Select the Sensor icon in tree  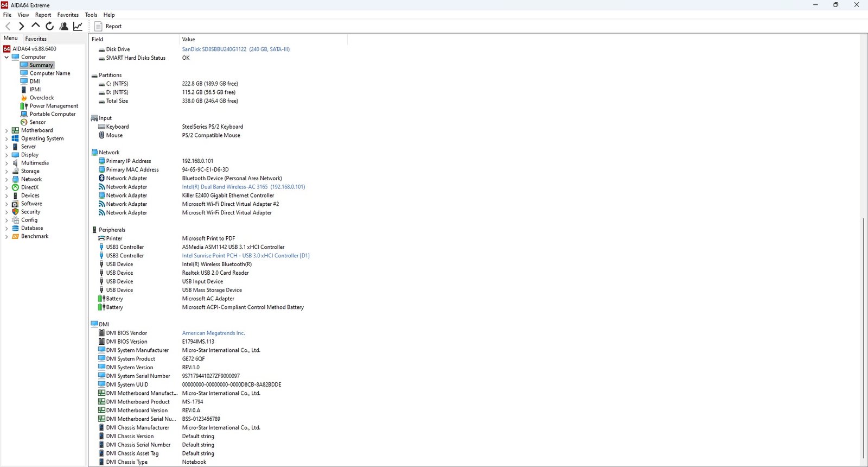[24, 122]
